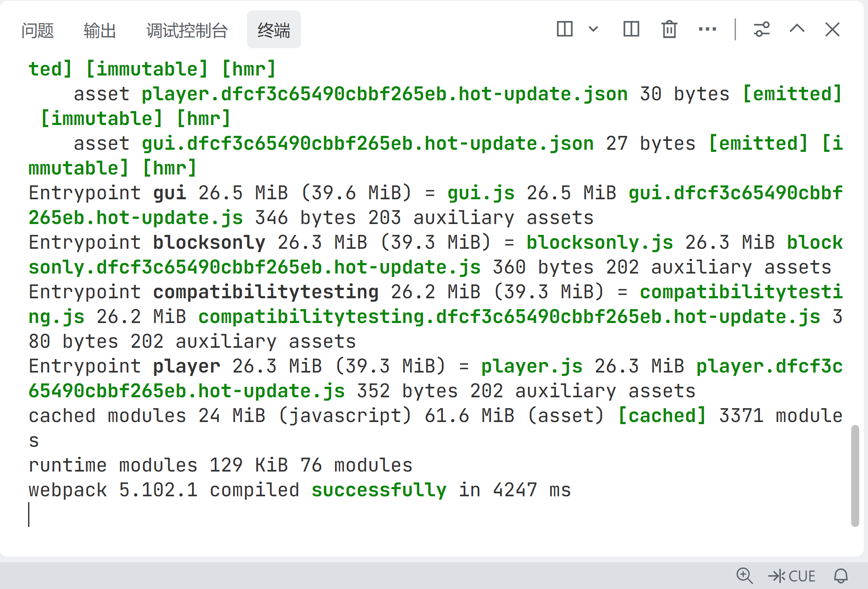
Task: Open panel settings sliders icon
Action: pyautogui.click(x=761, y=29)
